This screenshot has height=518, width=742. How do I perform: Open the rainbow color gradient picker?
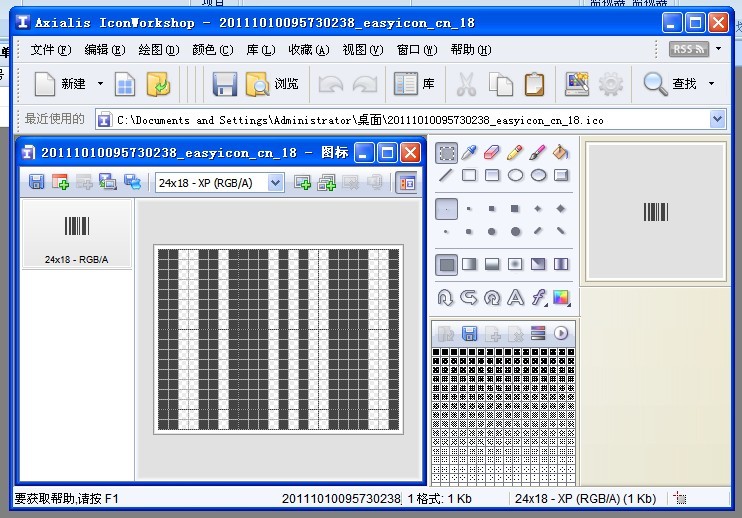click(560, 297)
